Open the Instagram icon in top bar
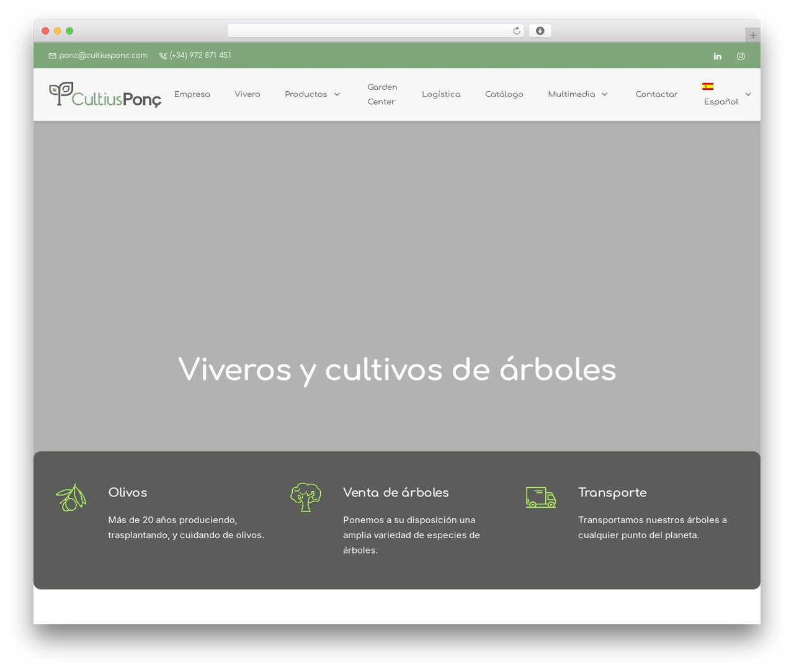This screenshot has width=794, height=672. coord(741,56)
